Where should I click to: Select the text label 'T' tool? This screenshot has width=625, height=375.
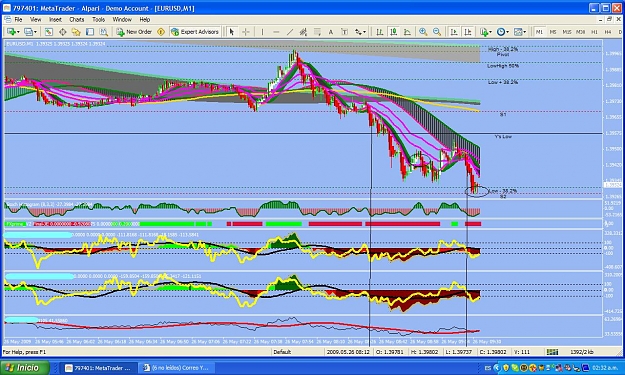(x=345, y=32)
